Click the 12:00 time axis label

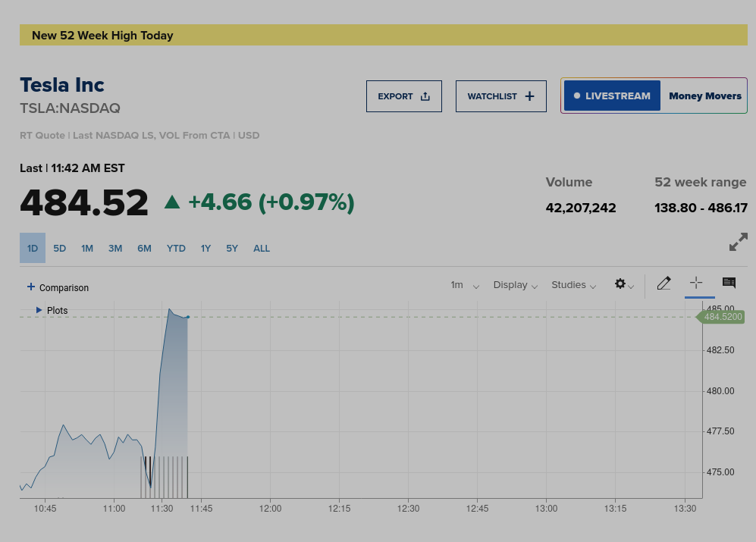tap(270, 509)
